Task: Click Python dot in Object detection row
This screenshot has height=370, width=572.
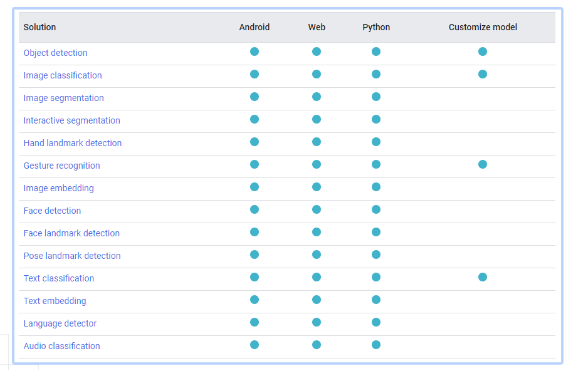Action: click(x=376, y=52)
